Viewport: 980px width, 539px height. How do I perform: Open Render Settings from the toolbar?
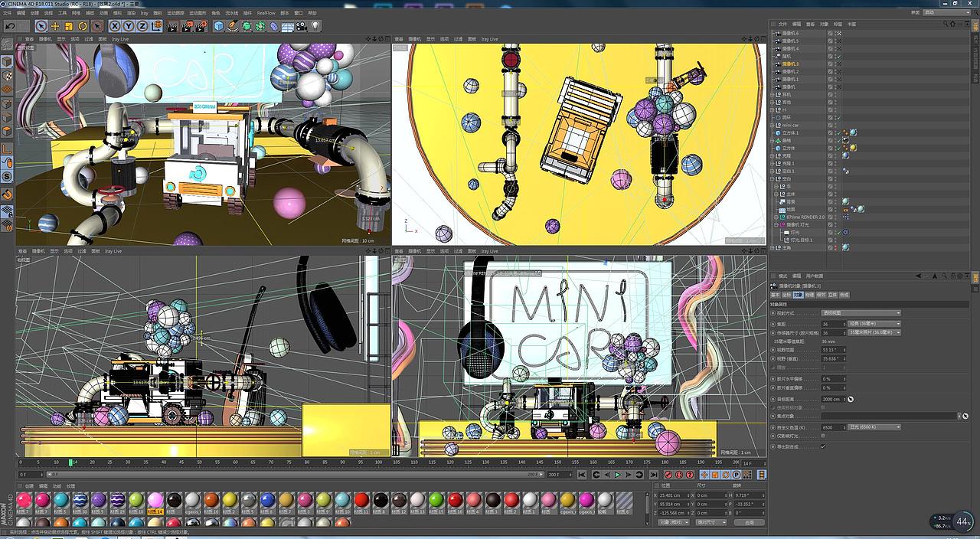click(201, 26)
